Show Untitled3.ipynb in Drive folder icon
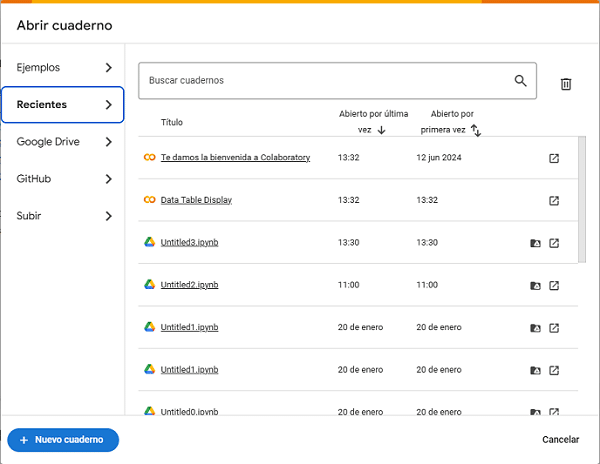 [535, 243]
